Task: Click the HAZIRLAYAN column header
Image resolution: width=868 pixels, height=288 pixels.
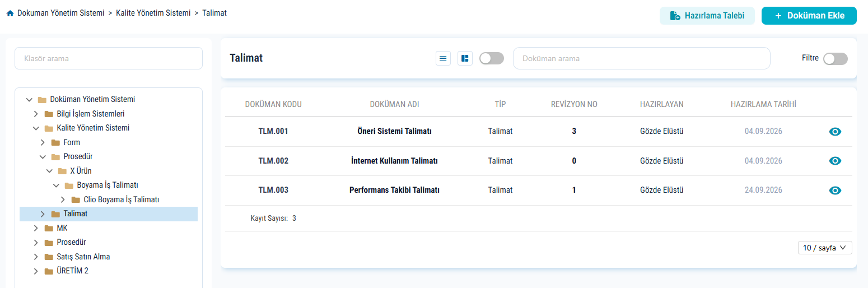Action: 661,104
